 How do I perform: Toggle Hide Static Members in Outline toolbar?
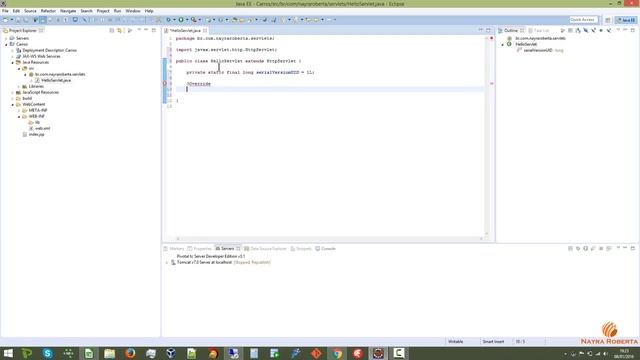tap(593, 31)
